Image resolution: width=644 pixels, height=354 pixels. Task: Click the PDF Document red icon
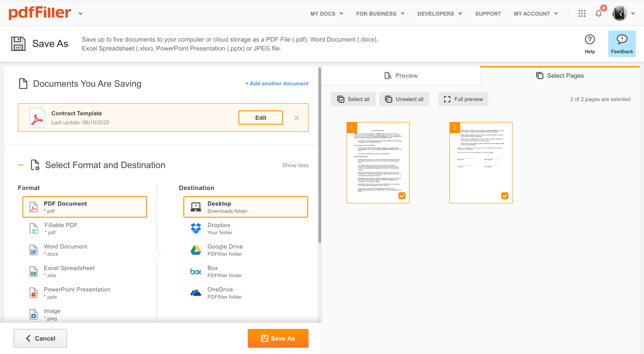[x=34, y=207]
